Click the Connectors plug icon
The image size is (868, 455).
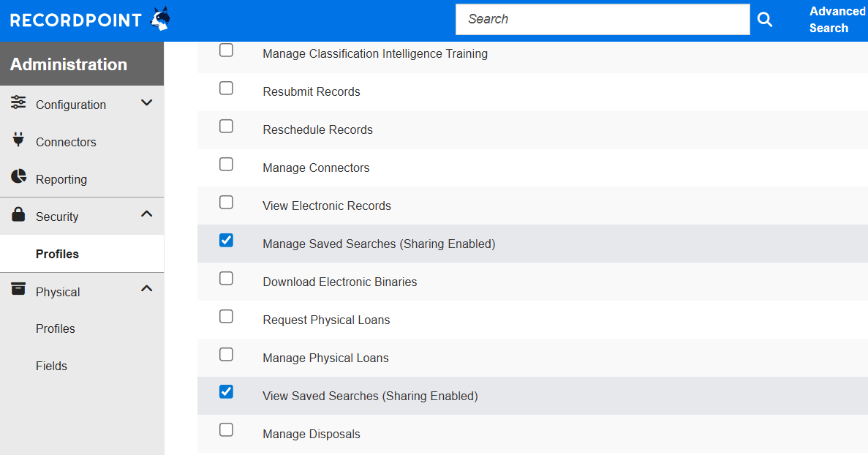point(19,140)
